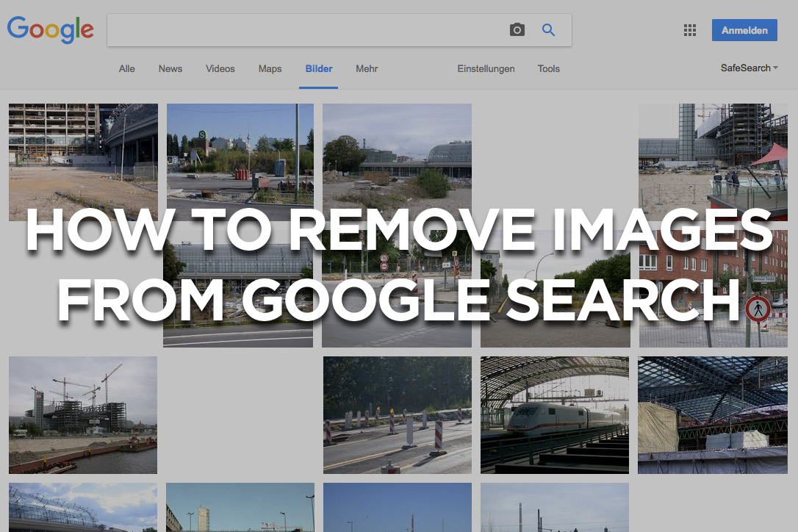
Task: Expand the Mehr menu
Action: pyautogui.click(x=366, y=68)
